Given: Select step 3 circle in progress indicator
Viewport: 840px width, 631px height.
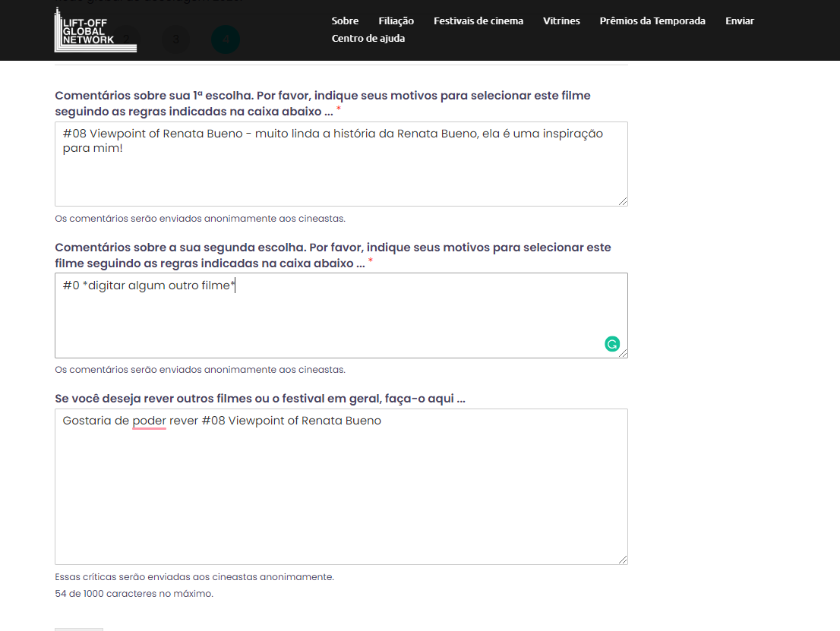Looking at the screenshot, I should click(175, 39).
